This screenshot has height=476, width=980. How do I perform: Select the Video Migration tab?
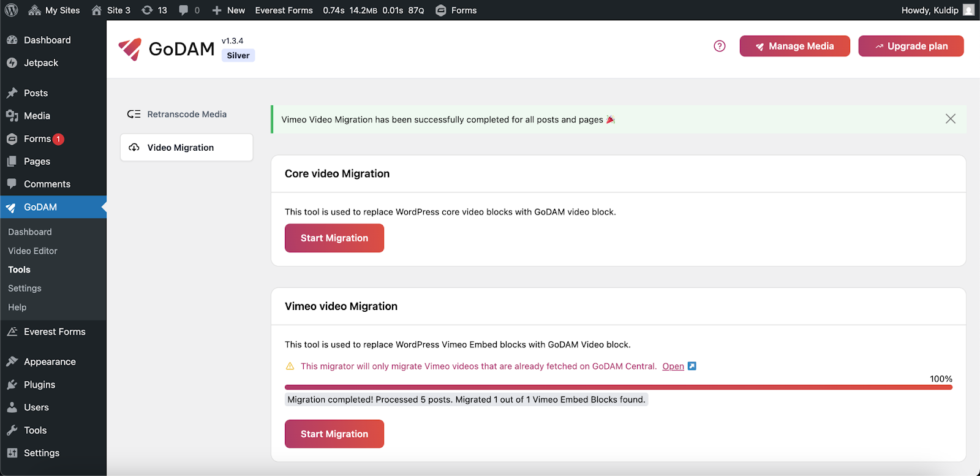coord(186,148)
